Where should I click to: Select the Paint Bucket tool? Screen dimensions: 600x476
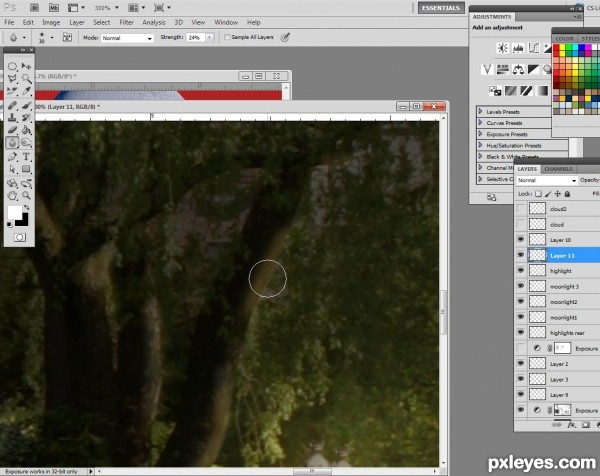26,130
